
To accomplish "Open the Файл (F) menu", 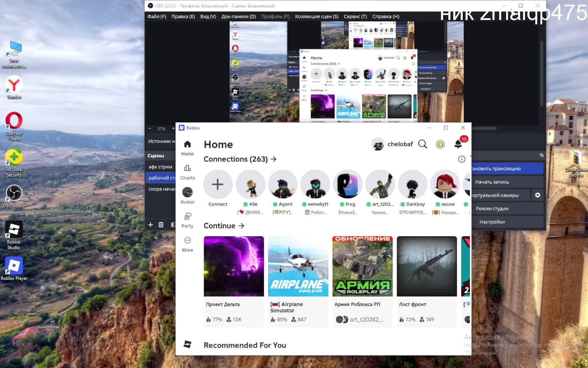I will coord(156,16).
